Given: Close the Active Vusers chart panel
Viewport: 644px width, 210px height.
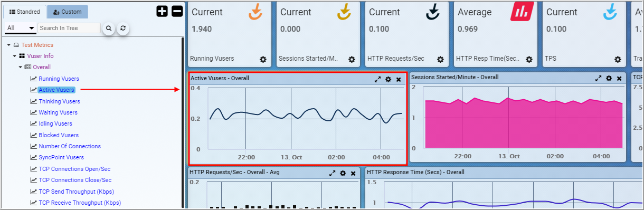Looking at the screenshot, I should [x=399, y=79].
